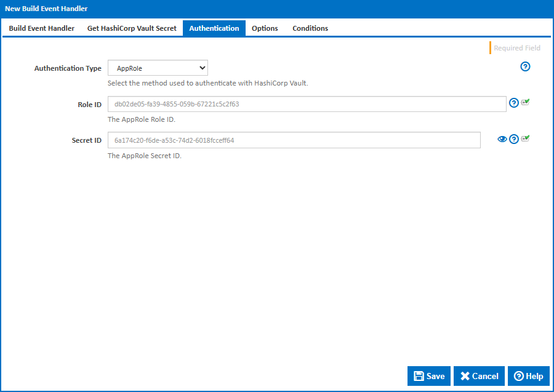Image resolution: width=554 pixels, height=392 pixels.
Task: Click the green-check validation icon for Role ID
Action: (x=525, y=103)
